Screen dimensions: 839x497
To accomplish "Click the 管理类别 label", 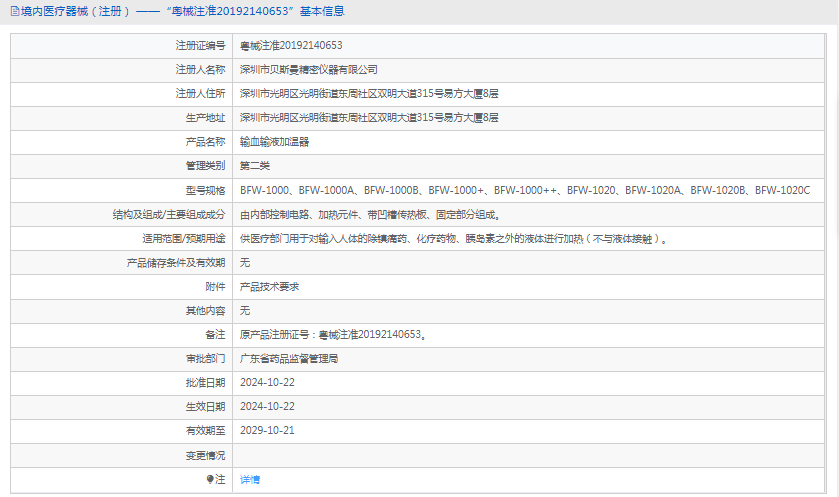I will point(205,166).
